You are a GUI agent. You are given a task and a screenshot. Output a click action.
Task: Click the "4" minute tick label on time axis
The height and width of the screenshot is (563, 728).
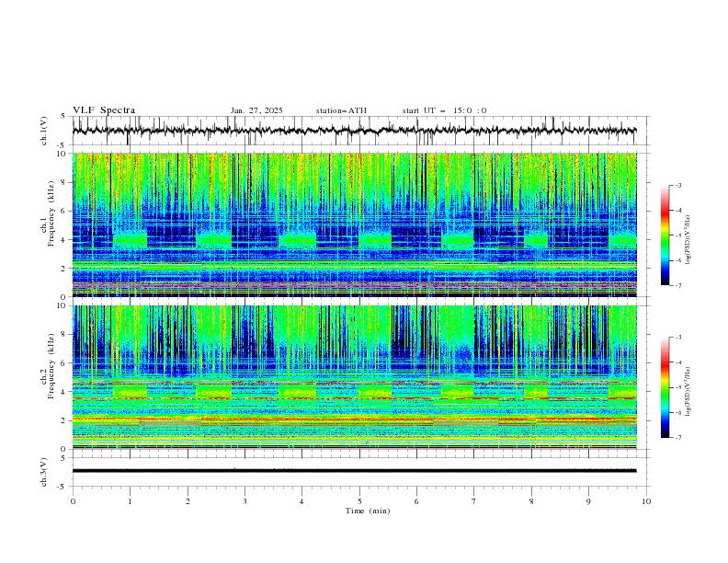click(301, 501)
